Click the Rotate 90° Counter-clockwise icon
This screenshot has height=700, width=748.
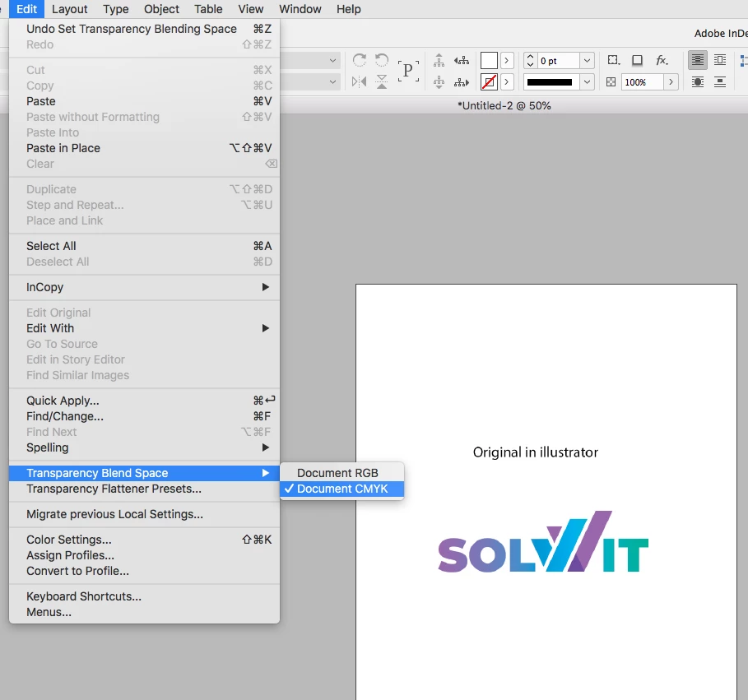(382, 60)
